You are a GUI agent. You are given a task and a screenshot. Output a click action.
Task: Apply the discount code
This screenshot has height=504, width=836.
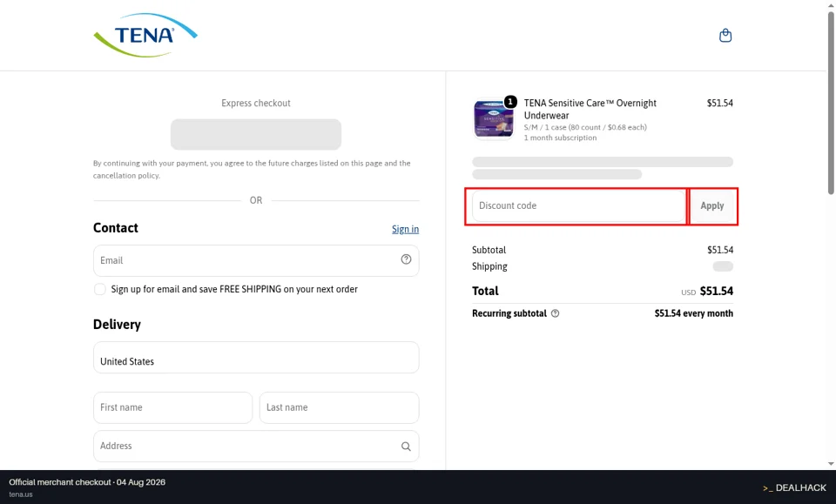coord(711,206)
